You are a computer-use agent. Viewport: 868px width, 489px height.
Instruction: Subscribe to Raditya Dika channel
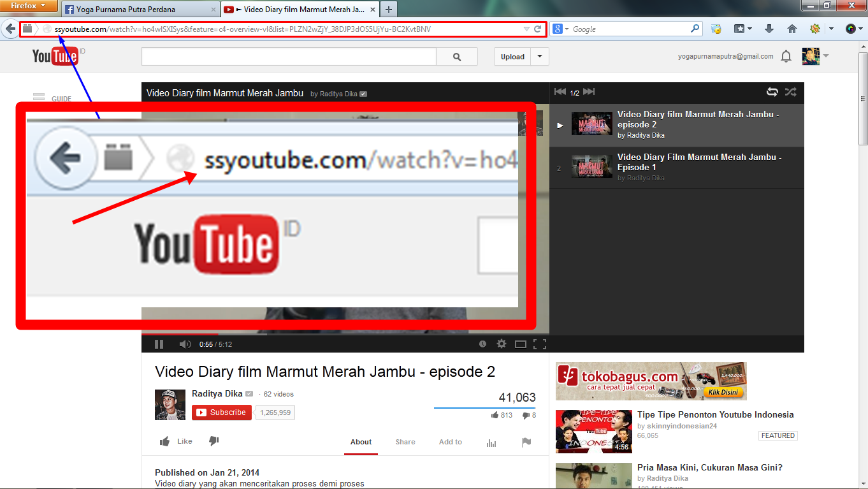(222, 412)
